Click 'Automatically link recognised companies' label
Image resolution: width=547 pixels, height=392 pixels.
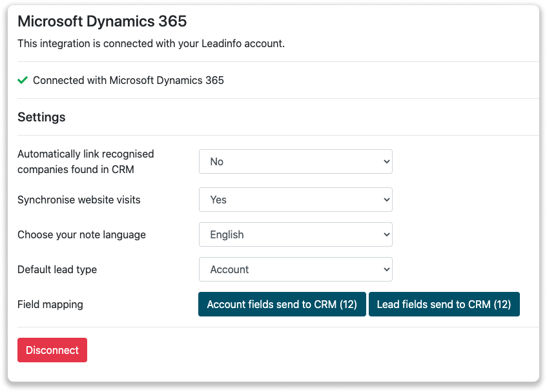pos(86,161)
